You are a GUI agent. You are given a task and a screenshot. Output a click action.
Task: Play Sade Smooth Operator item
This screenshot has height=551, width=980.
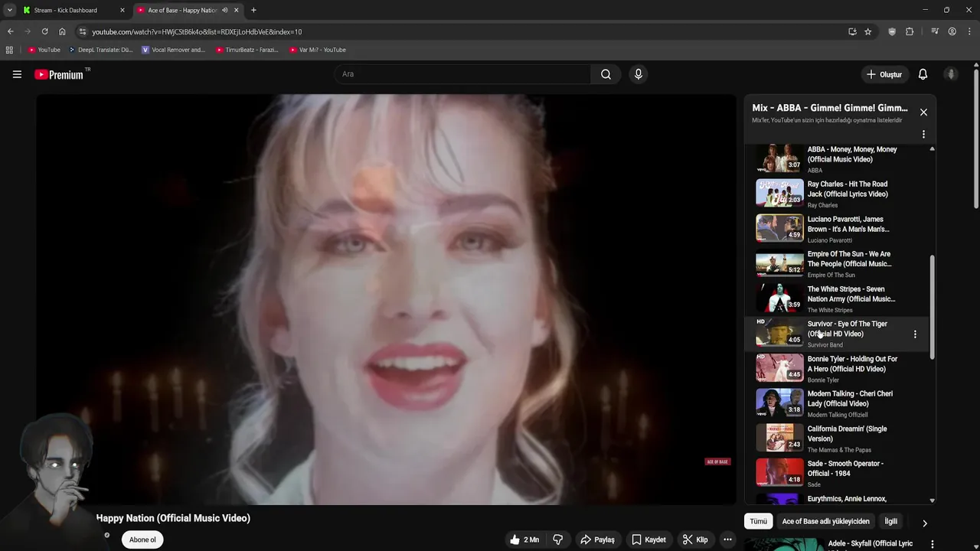835,473
